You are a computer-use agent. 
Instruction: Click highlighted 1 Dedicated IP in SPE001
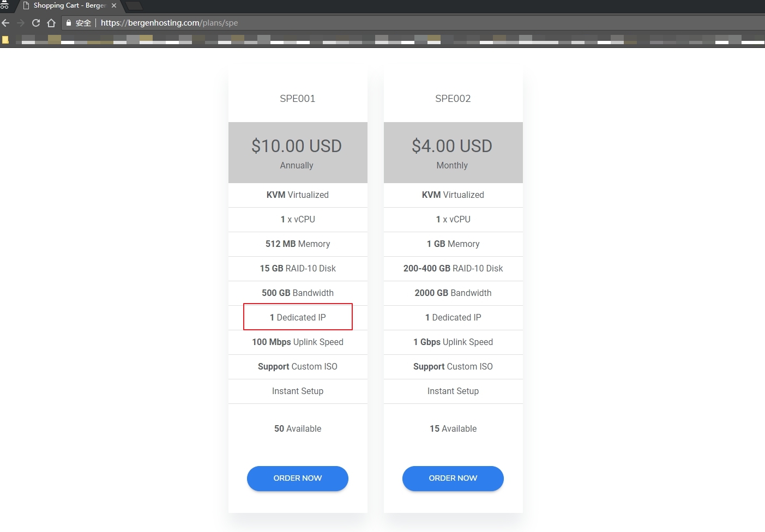click(x=298, y=317)
